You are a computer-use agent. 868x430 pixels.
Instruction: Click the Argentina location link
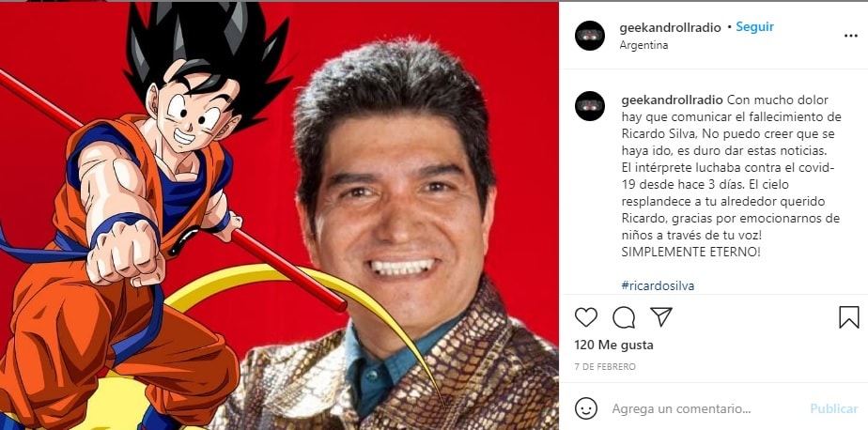point(643,45)
